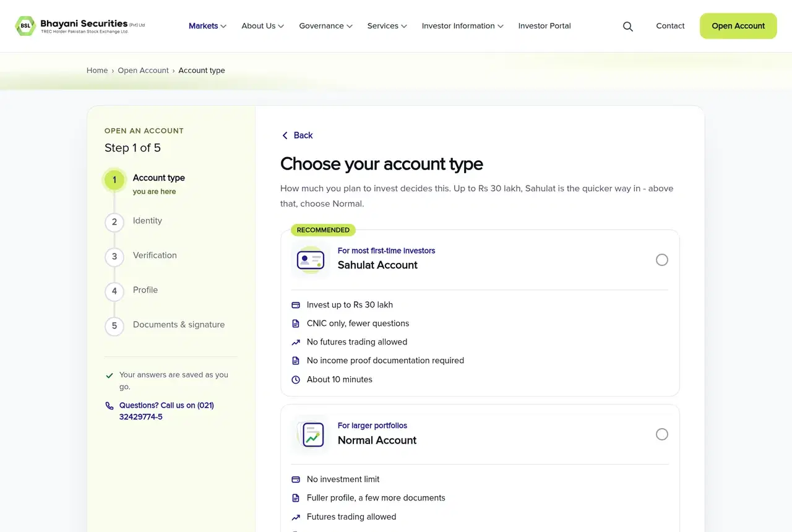Click the Sahulat Account ID card icon

coord(311,260)
